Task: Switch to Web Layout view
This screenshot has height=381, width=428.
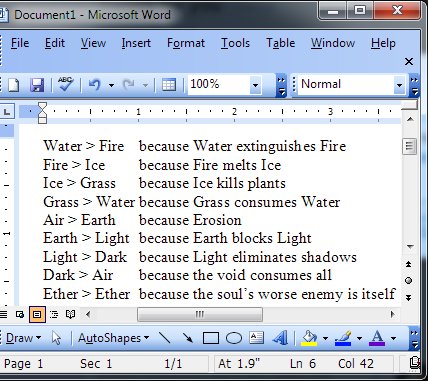Action: [x=20, y=314]
